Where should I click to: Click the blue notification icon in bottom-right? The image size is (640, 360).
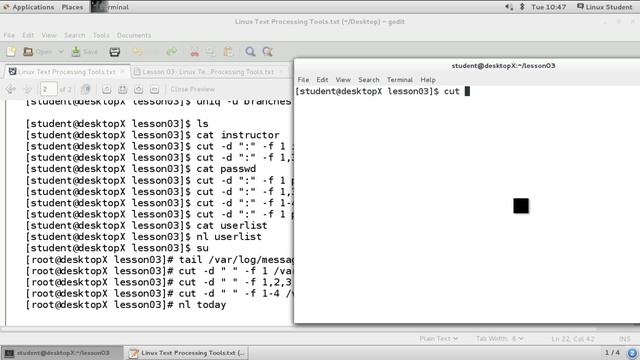point(632,353)
